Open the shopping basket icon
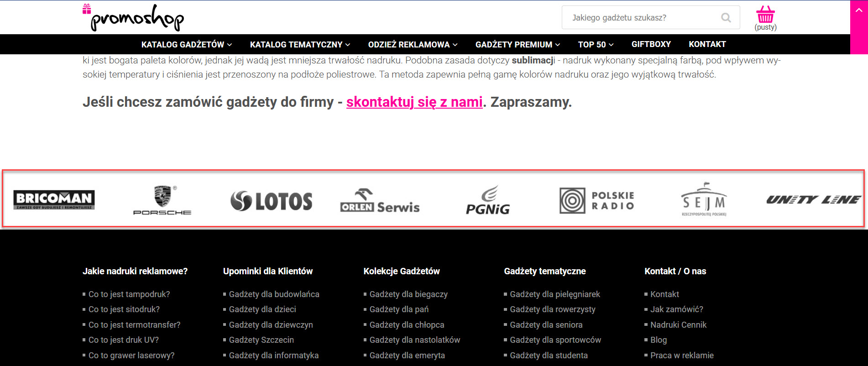Image resolution: width=868 pixels, height=366 pixels. [765, 14]
